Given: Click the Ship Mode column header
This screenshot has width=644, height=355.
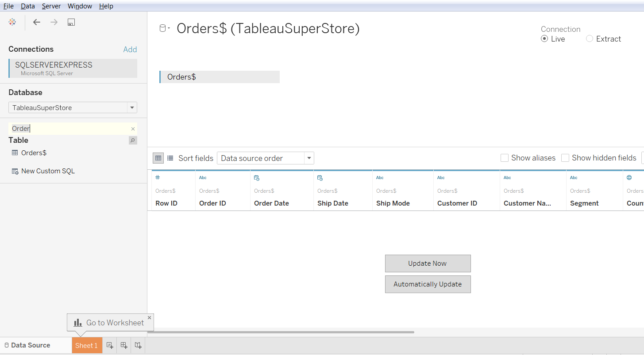Looking at the screenshot, I should (x=393, y=203).
